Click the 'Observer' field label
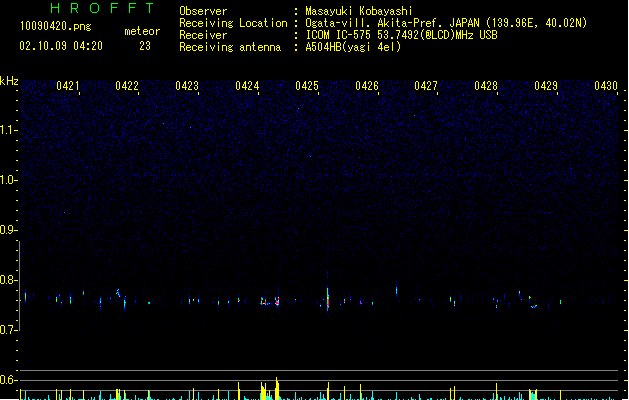The width and height of the screenshot is (629, 400). click(203, 11)
